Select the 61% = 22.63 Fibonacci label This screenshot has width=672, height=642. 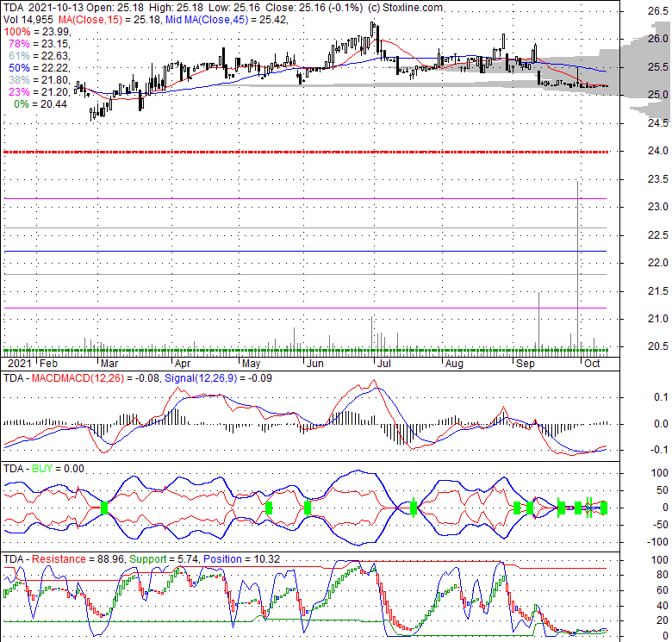click(x=40, y=56)
